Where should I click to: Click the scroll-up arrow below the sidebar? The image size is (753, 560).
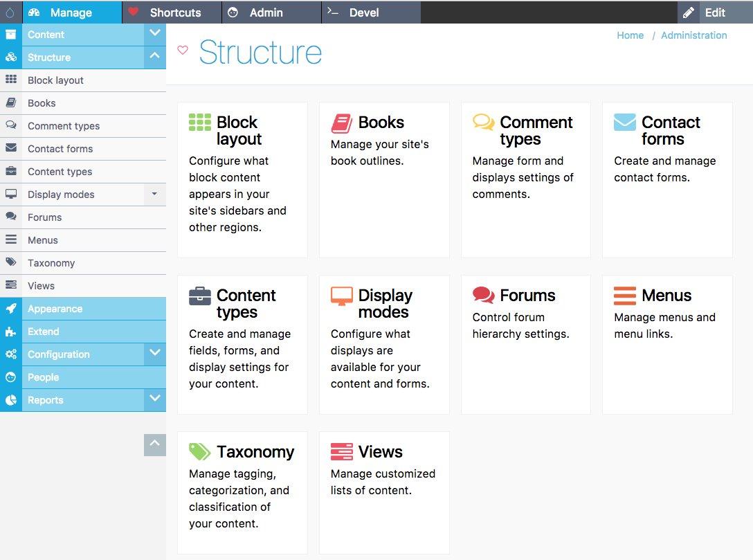pos(155,445)
